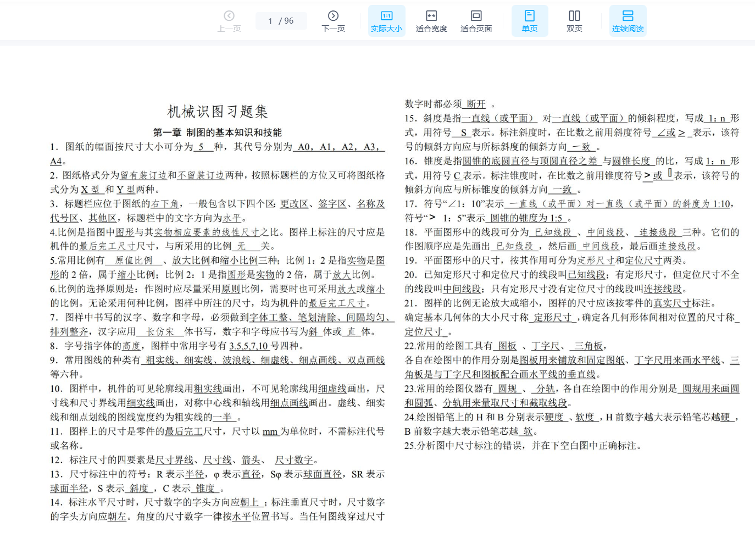Switch to fit page (适合页面)
This screenshot has height=560, width=755.
pyautogui.click(x=476, y=21)
